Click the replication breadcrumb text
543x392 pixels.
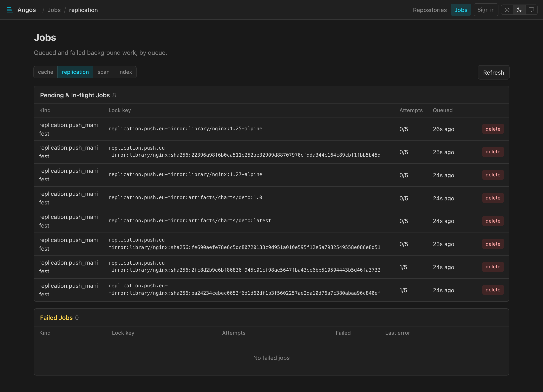(83, 10)
